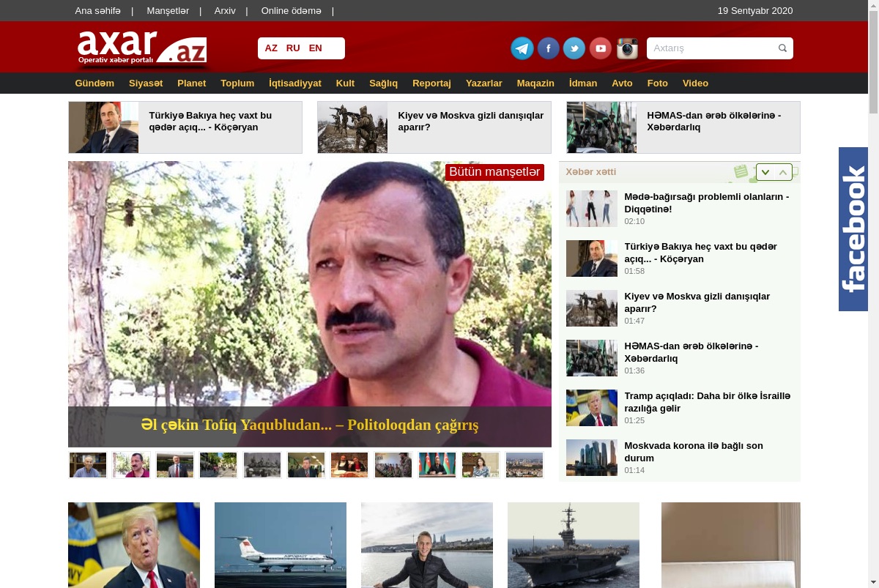879x588 pixels.
Task: Open the Yazarlar section
Action: coord(484,83)
